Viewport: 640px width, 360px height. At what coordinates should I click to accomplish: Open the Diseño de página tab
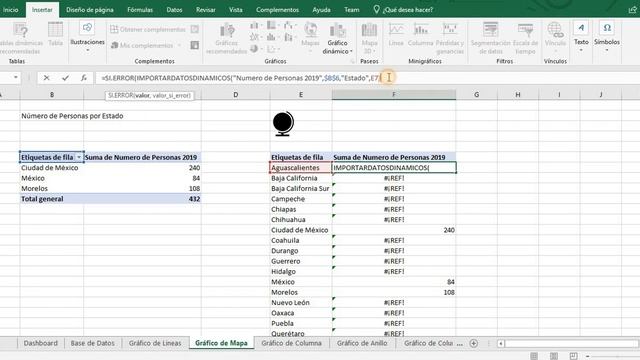(90, 9)
